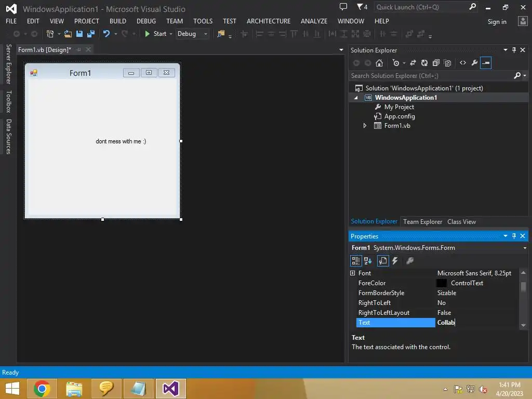532x399 pixels.
Task: Start debugging with the green play button
Action: (x=147, y=34)
